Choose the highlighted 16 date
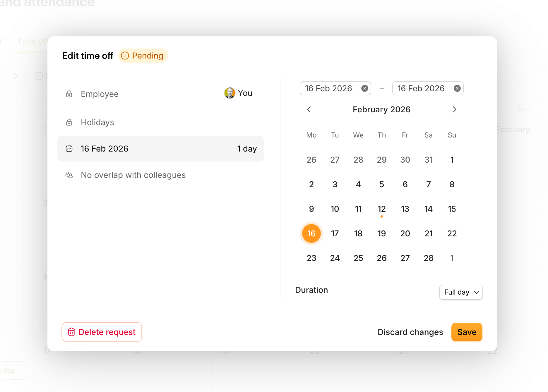Viewport: 548px width, 392px height. pos(311,233)
